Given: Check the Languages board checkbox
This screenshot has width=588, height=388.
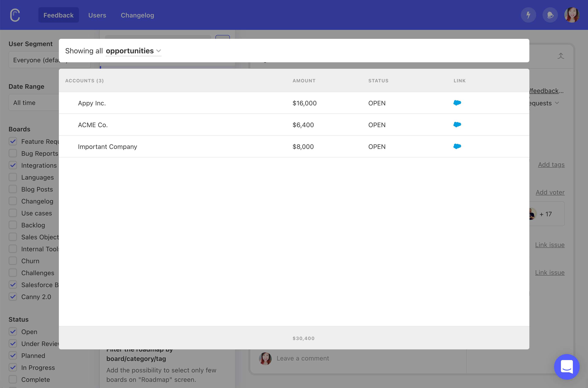Looking at the screenshot, I should pyautogui.click(x=13, y=177).
